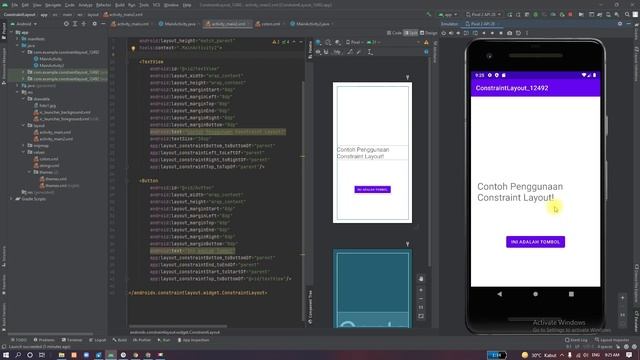Open the app run configuration dropdown
Screen dimensions: 640x360
pos(448,15)
